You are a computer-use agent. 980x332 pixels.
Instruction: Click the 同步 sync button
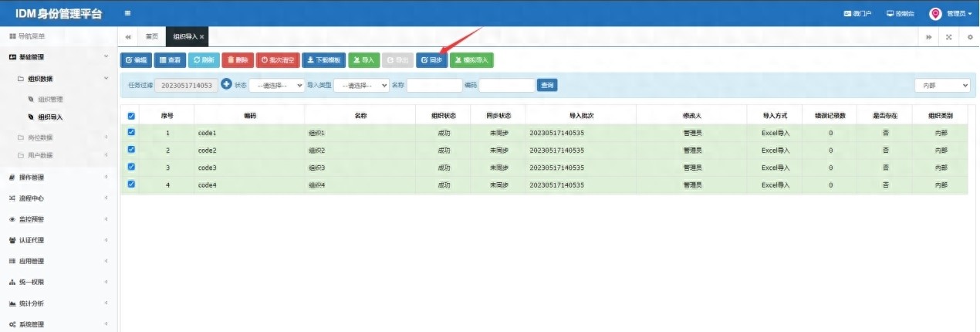pyautogui.click(x=431, y=59)
